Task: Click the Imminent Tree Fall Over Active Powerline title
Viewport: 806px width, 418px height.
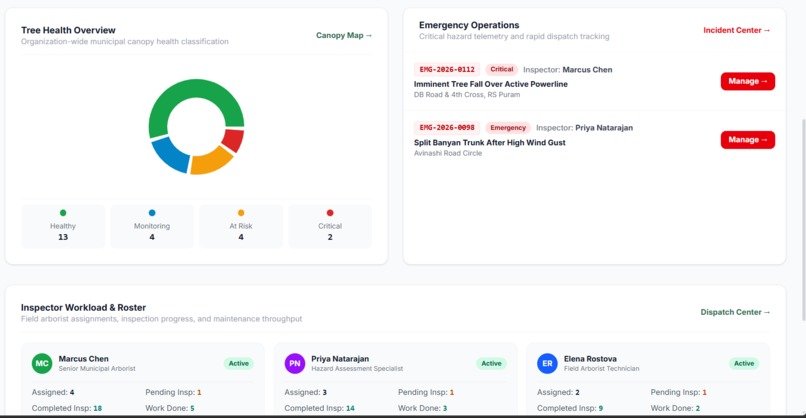Action: (x=490, y=84)
